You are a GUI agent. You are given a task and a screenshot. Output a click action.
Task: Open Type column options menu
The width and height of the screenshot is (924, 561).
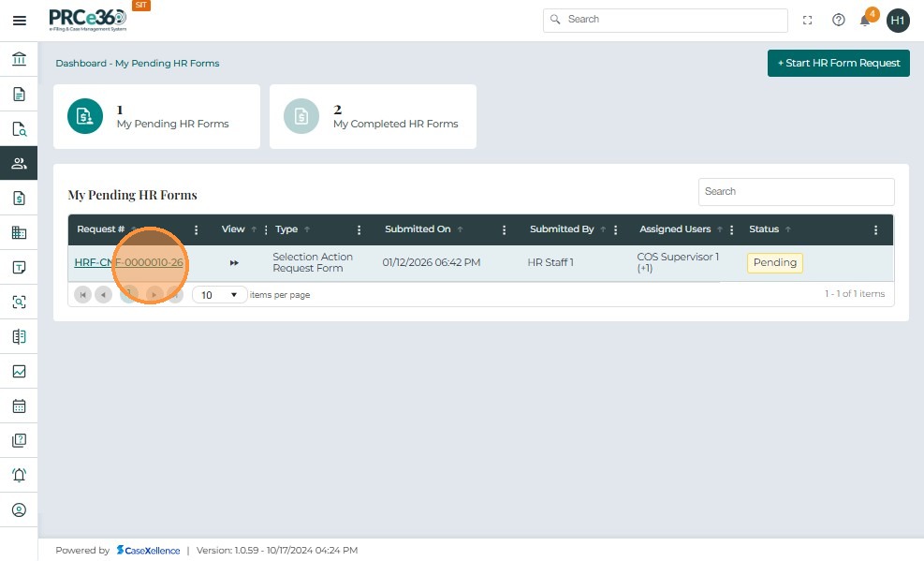point(359,229)
